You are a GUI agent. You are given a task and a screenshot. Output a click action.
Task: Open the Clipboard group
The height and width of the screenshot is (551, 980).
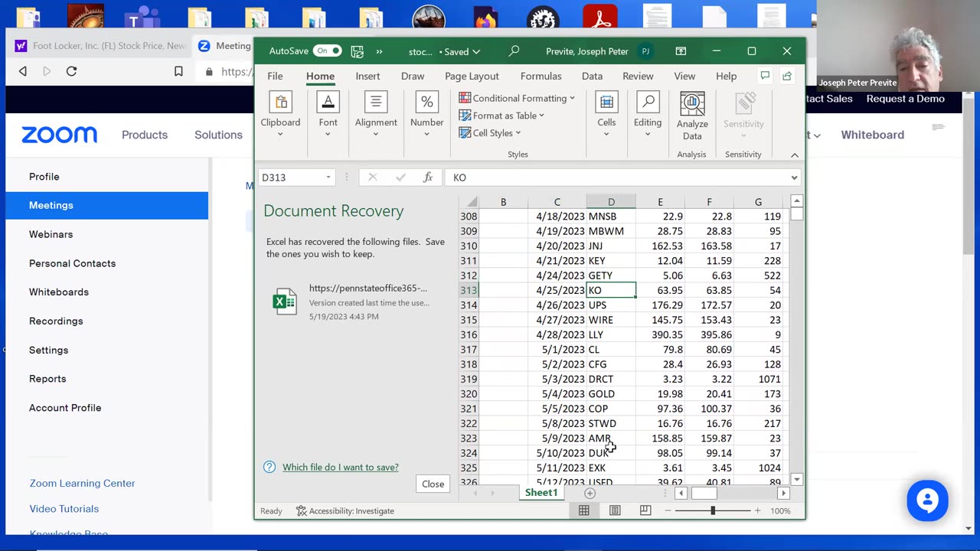click(280, 115)
